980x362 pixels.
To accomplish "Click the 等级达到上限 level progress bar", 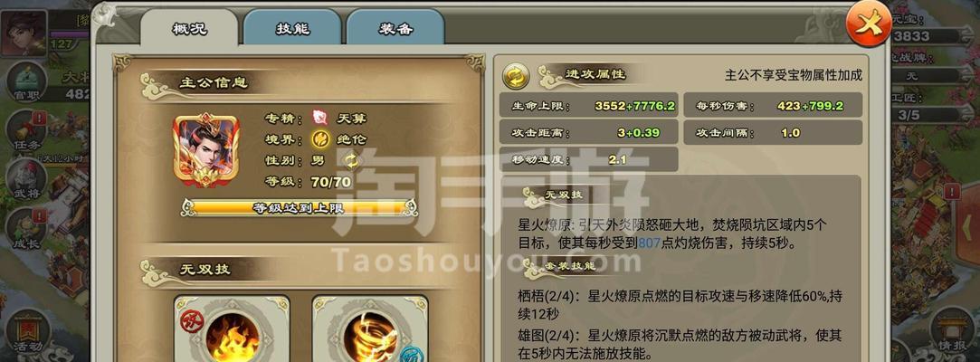I will [300, 207].
